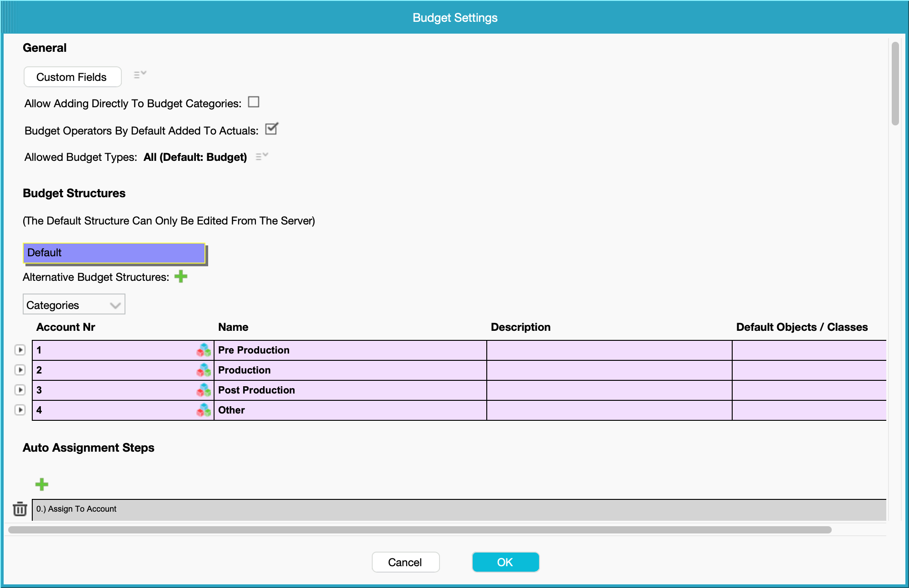
Task: Click the vertical scrollbar thumb
Action: click(895, 84)
